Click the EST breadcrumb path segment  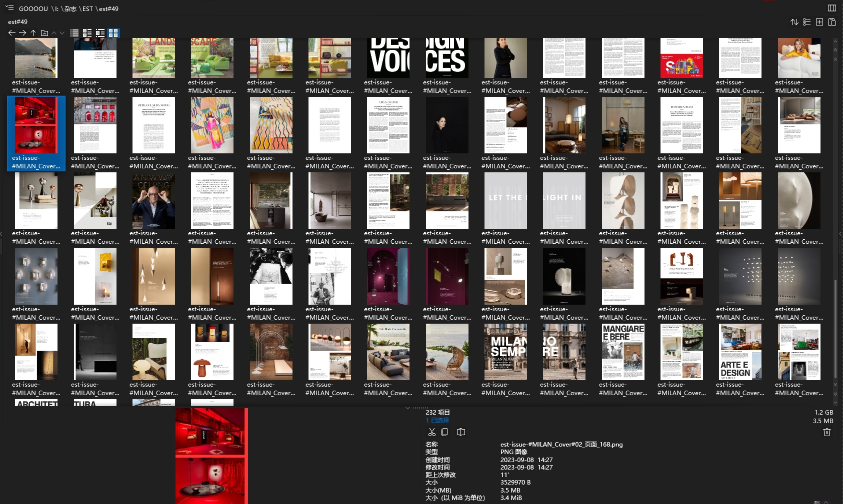pos(87,8)
